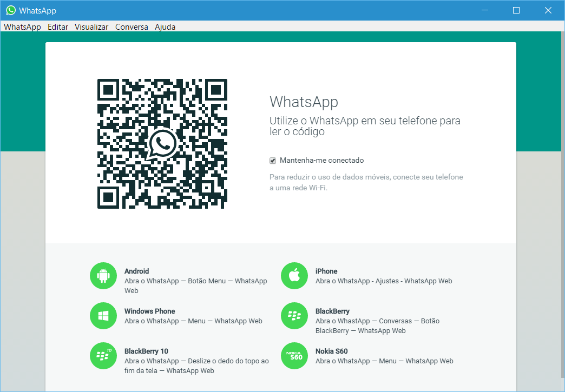The height and width of the screenshot is (392, 565).
Task: Open the Visualizar menu
Action: tap(91, 27)
